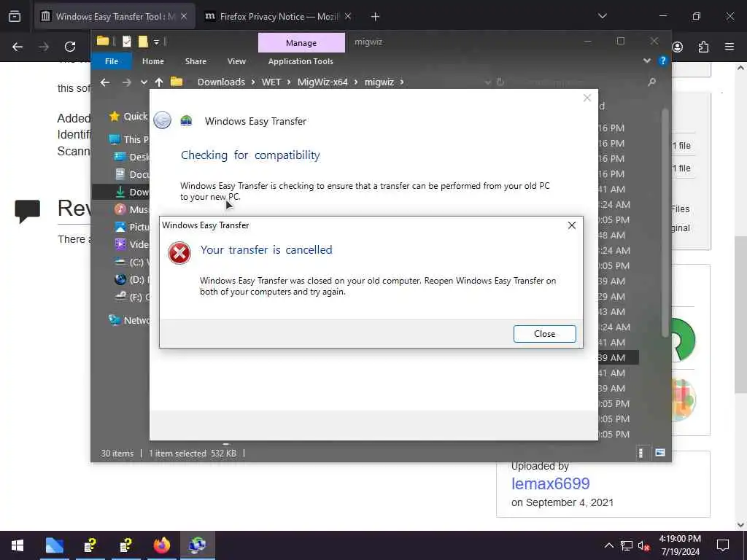Select Network in the navigation pane
This screenshot has width=747, height=560.
[x=129, y=321]
